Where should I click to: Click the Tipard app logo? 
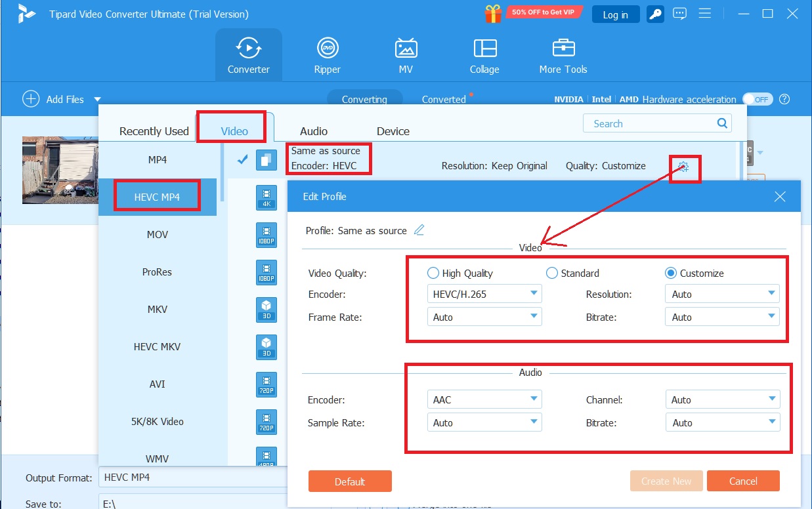click(27, 14)
